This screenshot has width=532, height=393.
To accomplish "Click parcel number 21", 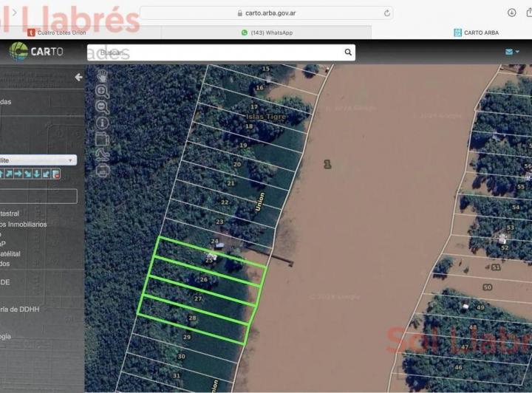I will pyautogui.click(x=231, y=183).
